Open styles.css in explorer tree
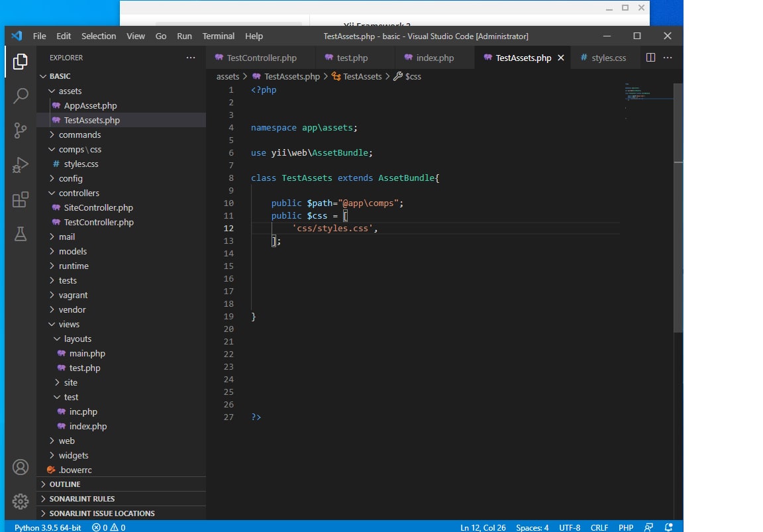The image size is (763, 532). tap(121, 164)
